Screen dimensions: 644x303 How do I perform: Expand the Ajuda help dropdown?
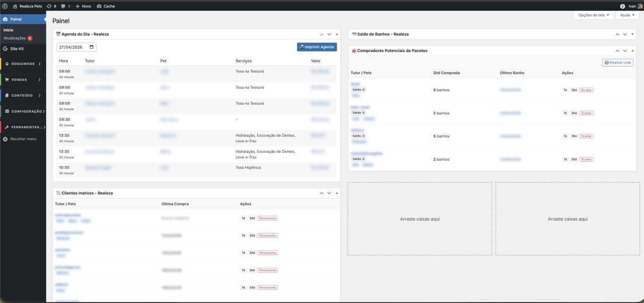[x=627, y=15]
